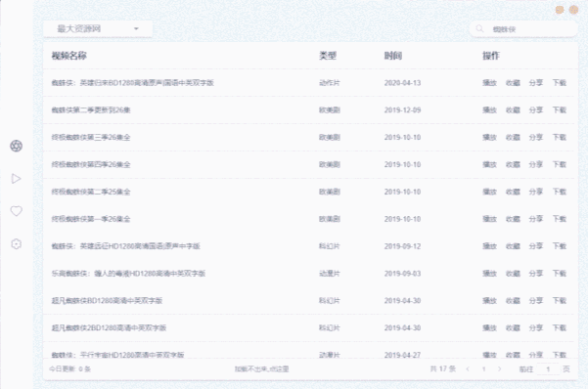Click 分享 for 蜘蛛侠:英雄归来BD1280
Image resolution: width=588 pixels, height=389 pixels.
click(536, 83)
